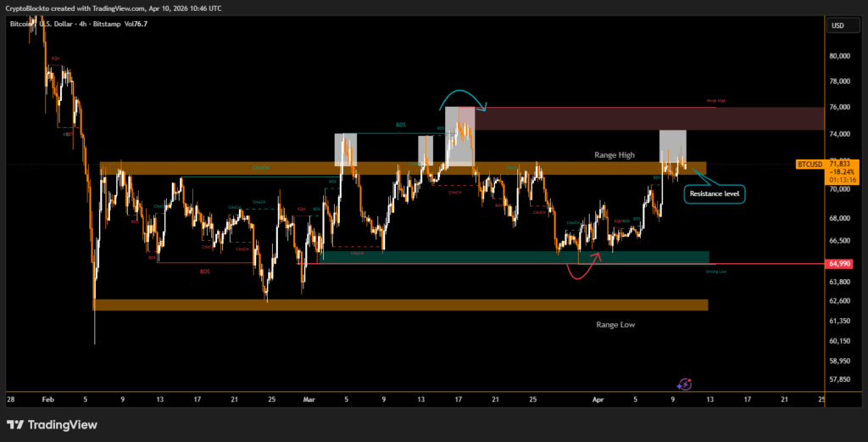Click the Weak High label

tap(716, 101)
